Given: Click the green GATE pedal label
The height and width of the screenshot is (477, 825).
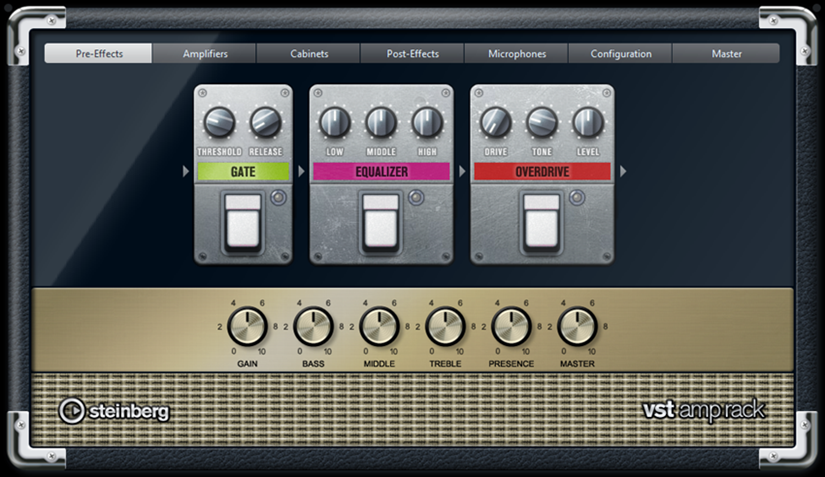Looking at the screenshot, I should pos(243,171).
